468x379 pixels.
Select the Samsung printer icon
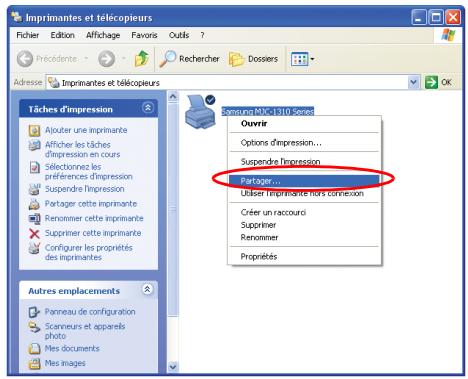coord(200,112)
